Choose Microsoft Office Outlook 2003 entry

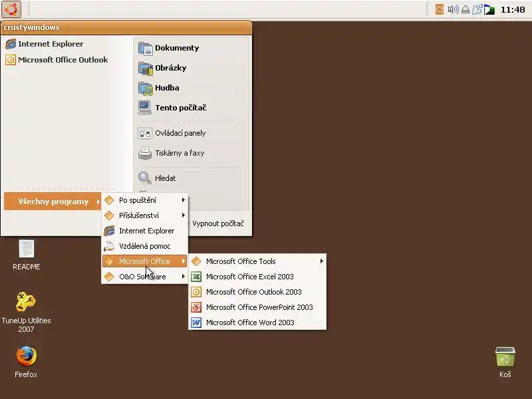[x=257, y=292]
